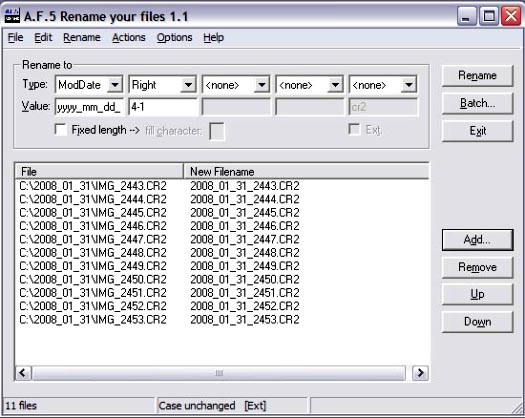Screen dimensions: 525x418
Task: Open the Edit menu
Action: (43, 38)
